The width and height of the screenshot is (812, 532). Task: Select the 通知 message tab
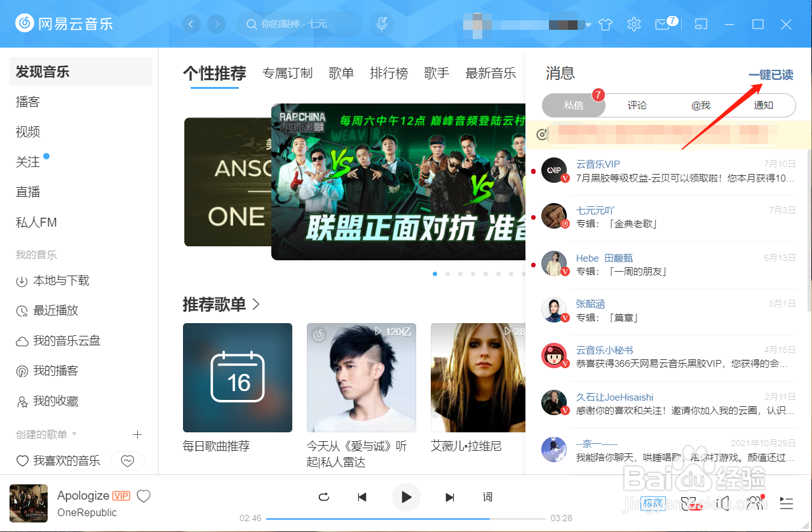[x=763, y=105]
